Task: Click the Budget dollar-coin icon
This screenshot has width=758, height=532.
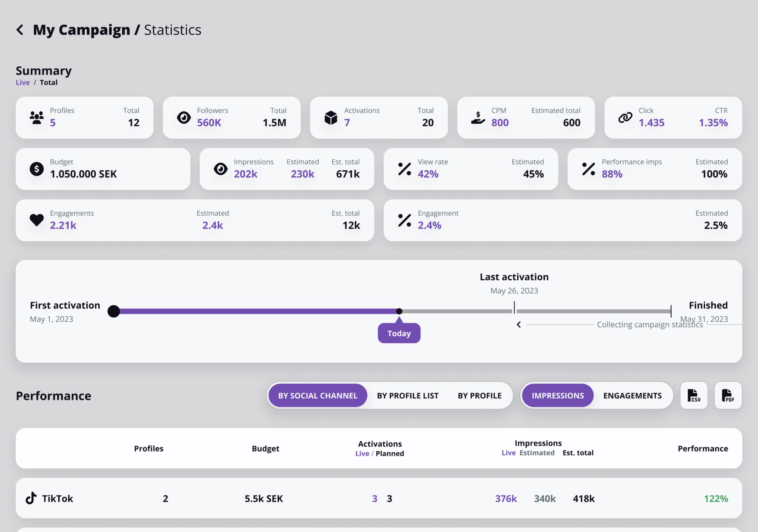Action: (37, 169)
